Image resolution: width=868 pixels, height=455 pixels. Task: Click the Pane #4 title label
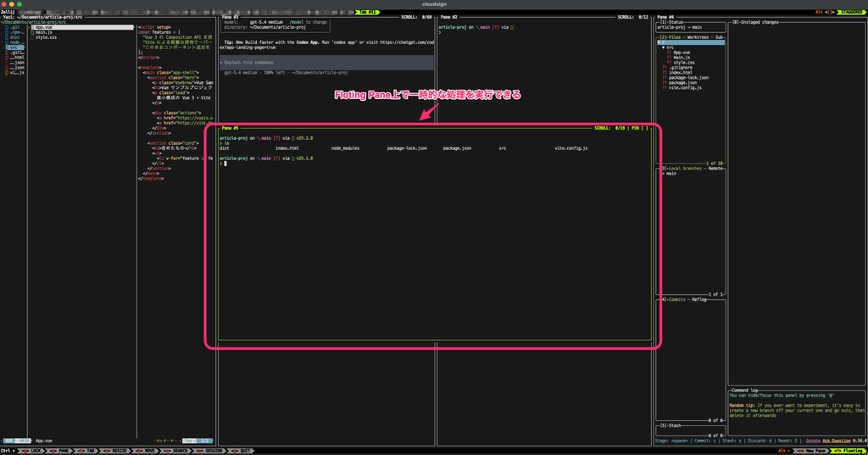(665, 17)
